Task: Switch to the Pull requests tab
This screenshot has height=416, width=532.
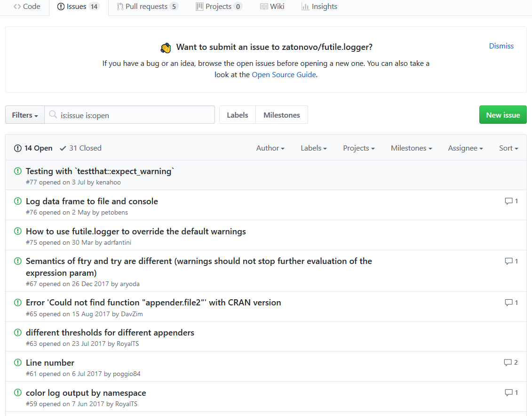Action: click(x=147, y=7)
